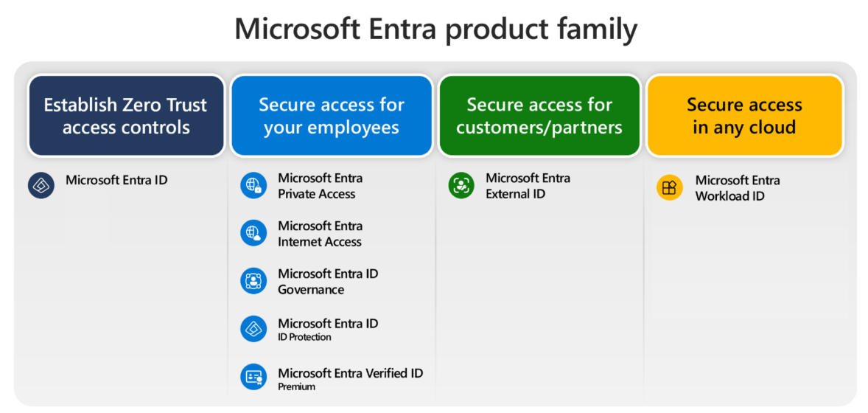Image resolution: width=868 pixels, height=413 pixels.
Task: Open the Microsoft Entra External ID label
Action: pyautogui.click(x=528, y=186)
